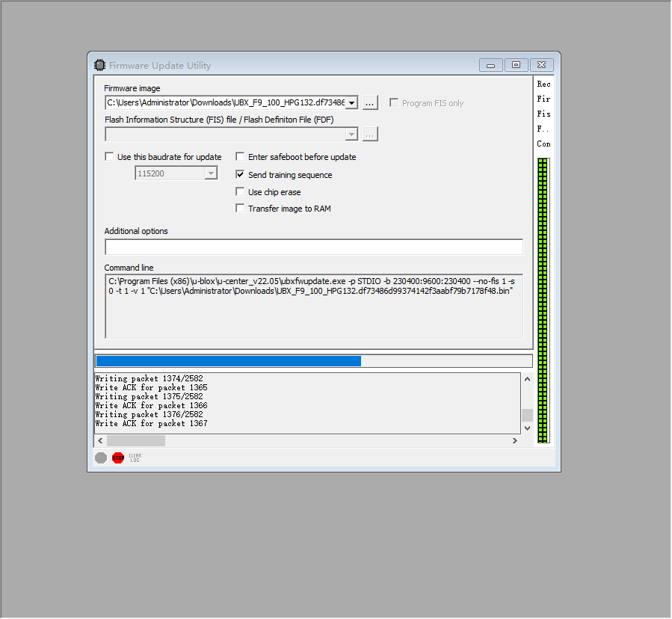Check Transfer image to RAM

(240, 209)
